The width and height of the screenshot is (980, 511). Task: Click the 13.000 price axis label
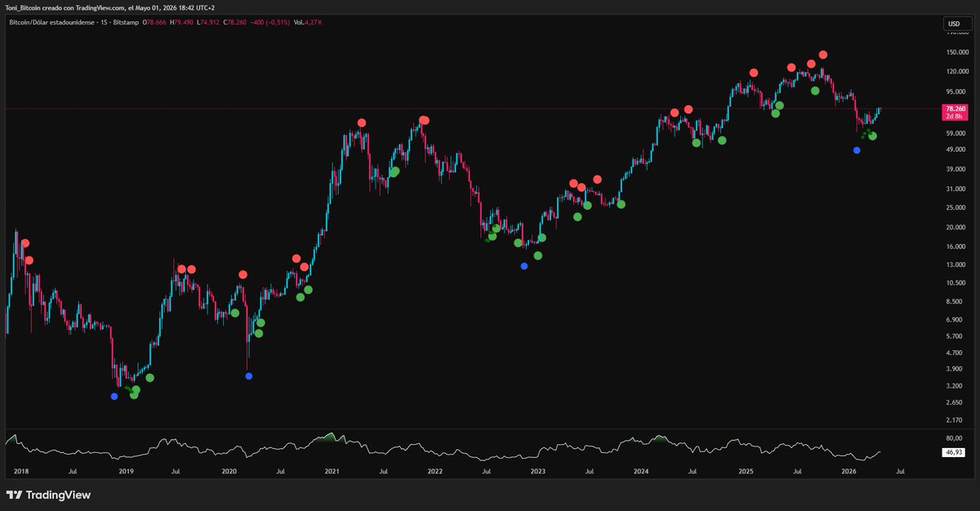coord(955,264)
